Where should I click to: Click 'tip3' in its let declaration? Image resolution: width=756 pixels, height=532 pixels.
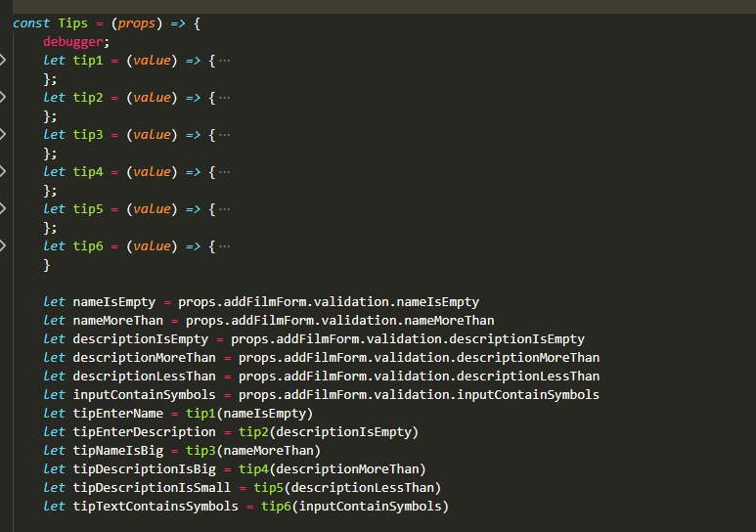[x=88, y=135]
